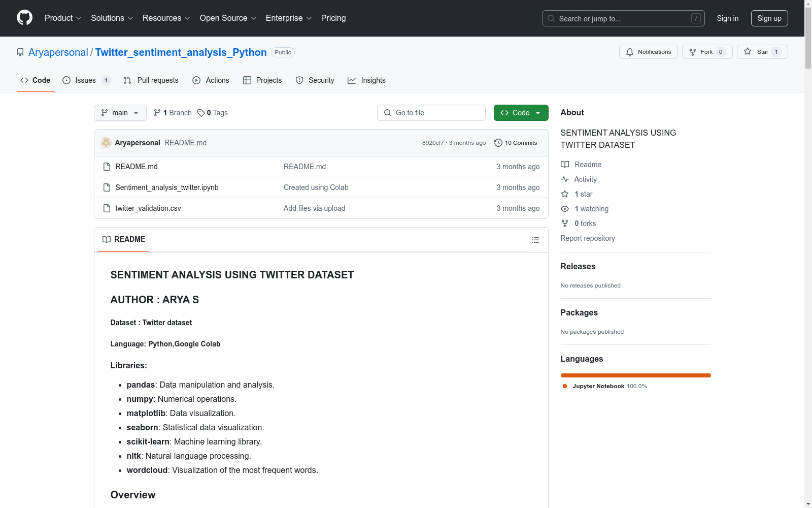The width and height of the screenshot is (812, 508).
Task: Visit the Pricing page
Action: [333, 18]
